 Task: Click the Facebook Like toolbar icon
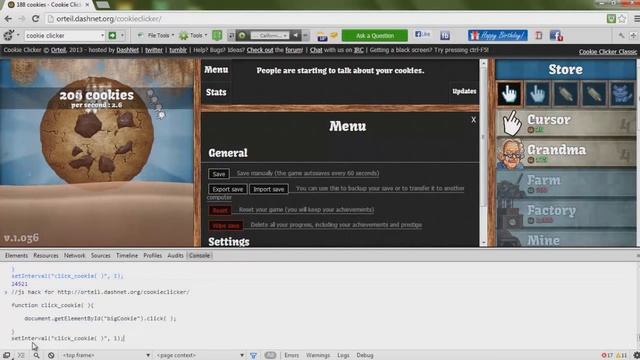(x=422, y=35)
